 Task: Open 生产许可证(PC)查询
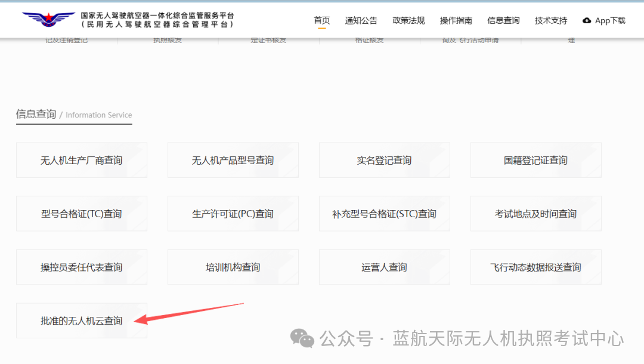[x=233, y=214]
